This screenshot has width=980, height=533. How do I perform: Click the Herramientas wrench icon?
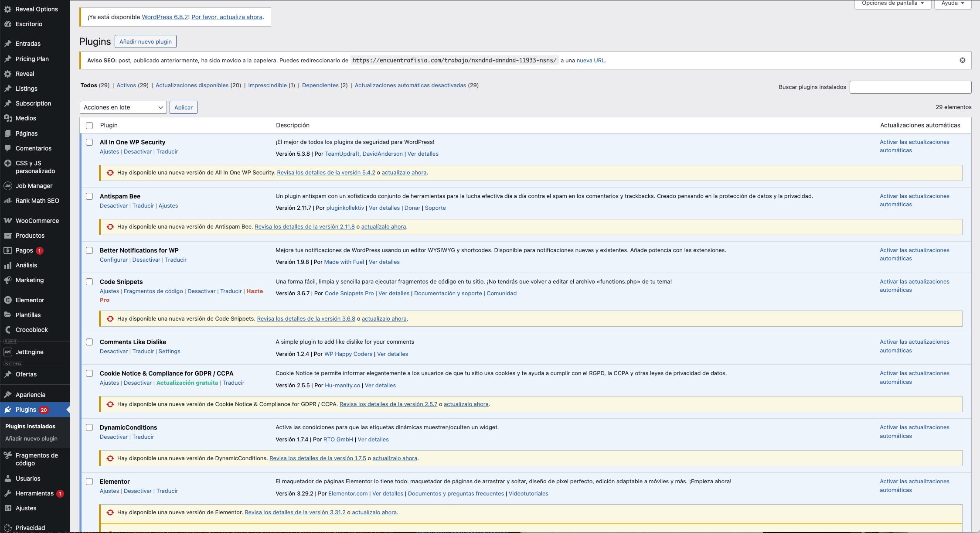[x=7, y=493]
